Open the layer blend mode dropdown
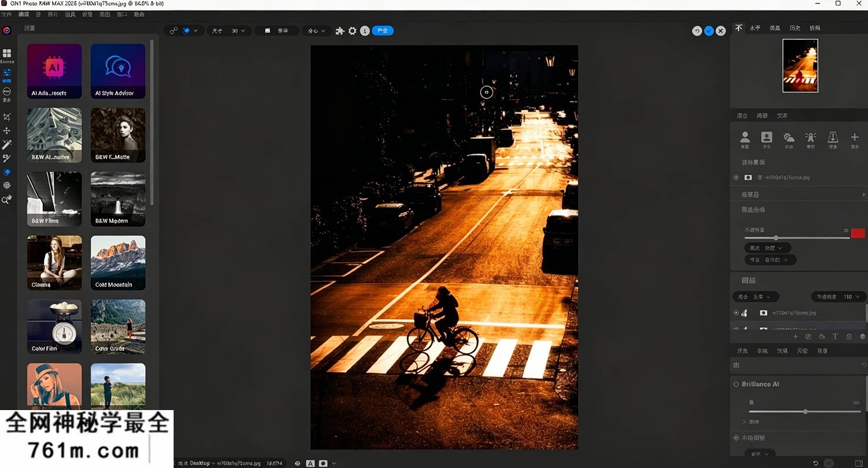868x468 pixels. click(756, 297)
